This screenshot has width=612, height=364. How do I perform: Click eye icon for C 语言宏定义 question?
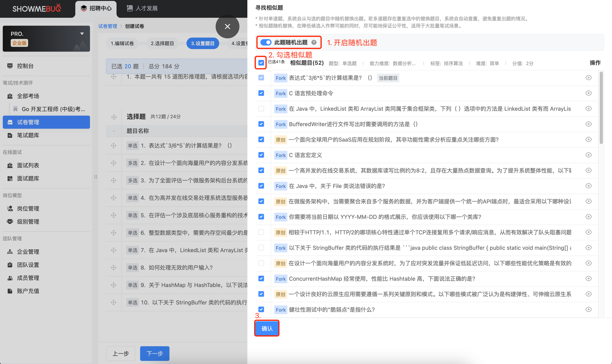pos(588,155)
